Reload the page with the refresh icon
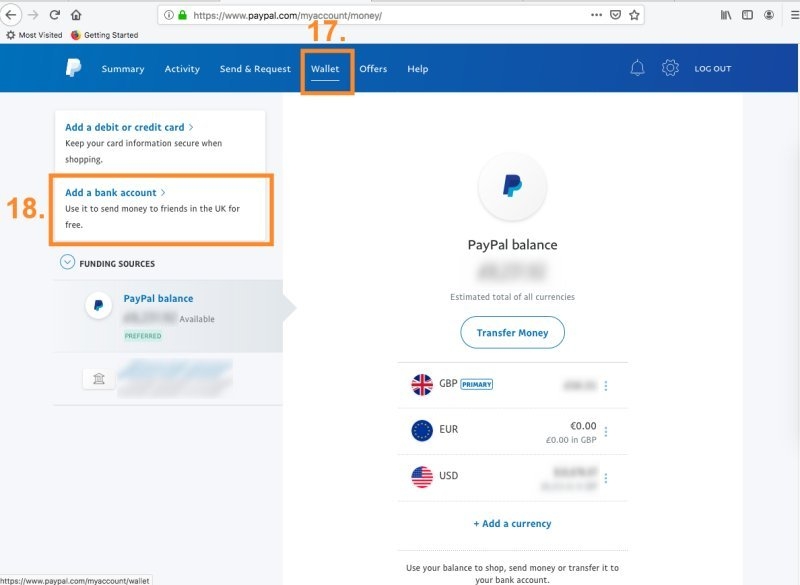The image size is (800, 585). tap(55, 15)
